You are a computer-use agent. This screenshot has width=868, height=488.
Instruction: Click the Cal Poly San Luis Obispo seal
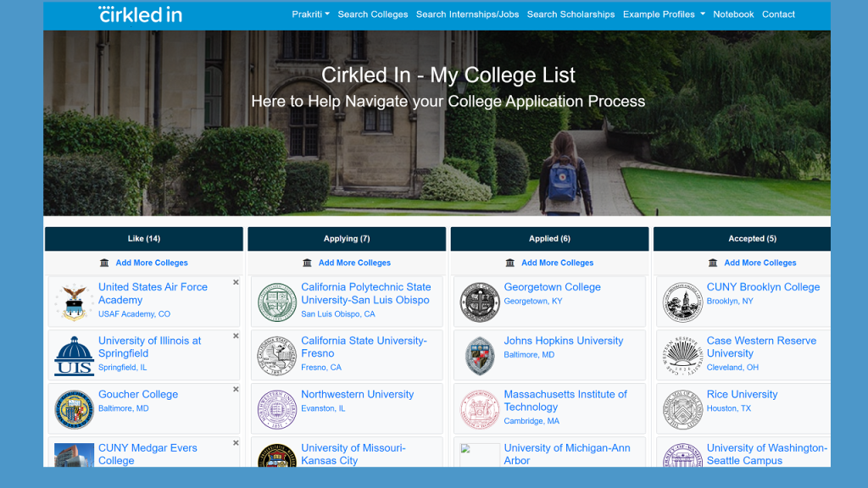tap(277, 302)
